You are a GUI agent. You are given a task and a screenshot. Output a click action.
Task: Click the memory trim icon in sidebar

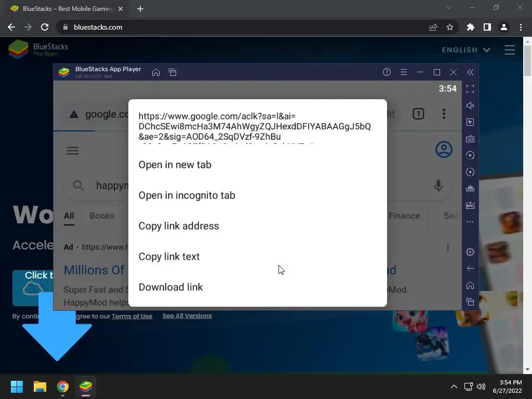tap(470, 189)
